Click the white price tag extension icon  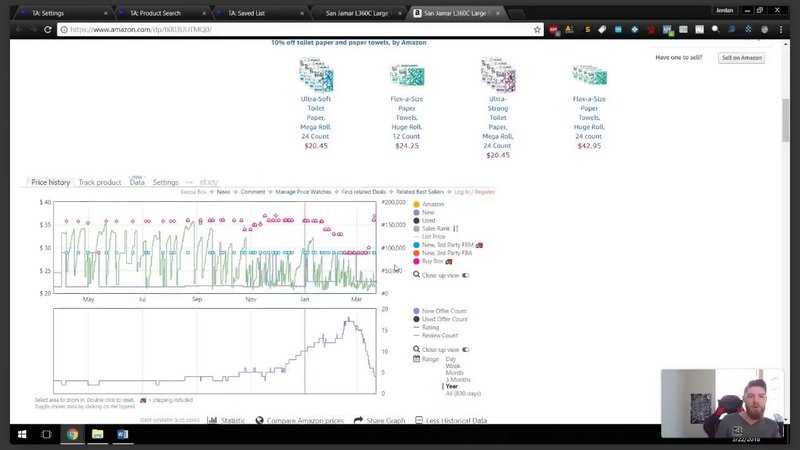click(x=602, y=30)
